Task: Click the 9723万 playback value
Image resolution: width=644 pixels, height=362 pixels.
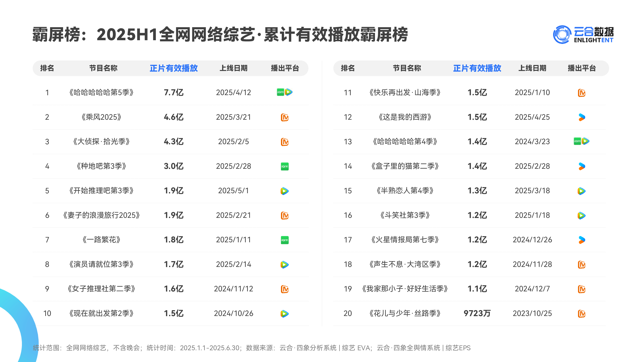Action: coord(477,313)
